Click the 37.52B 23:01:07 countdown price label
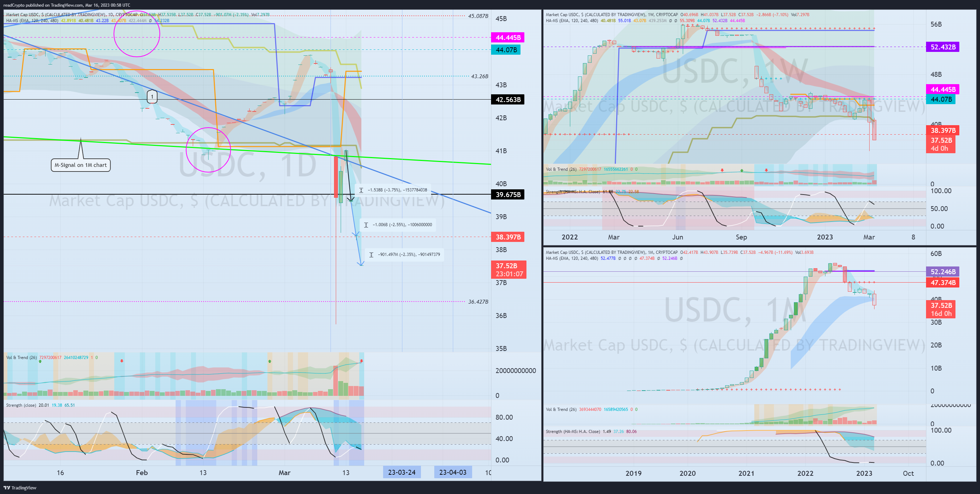Image resolution: width=980 pixels, height=494 pixels. pos(509,270)
